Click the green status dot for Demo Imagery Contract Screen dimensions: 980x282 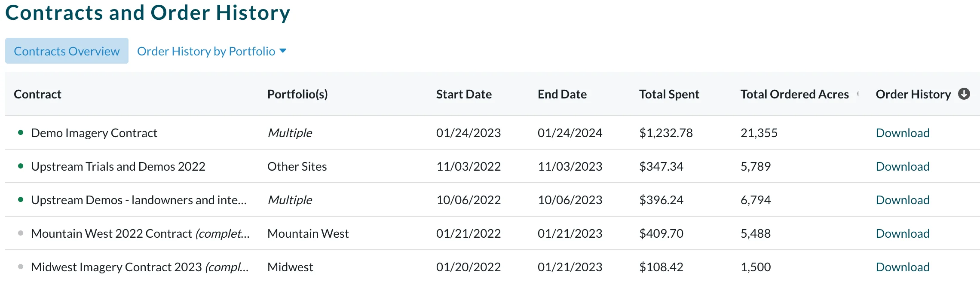[x=21, y=132]
